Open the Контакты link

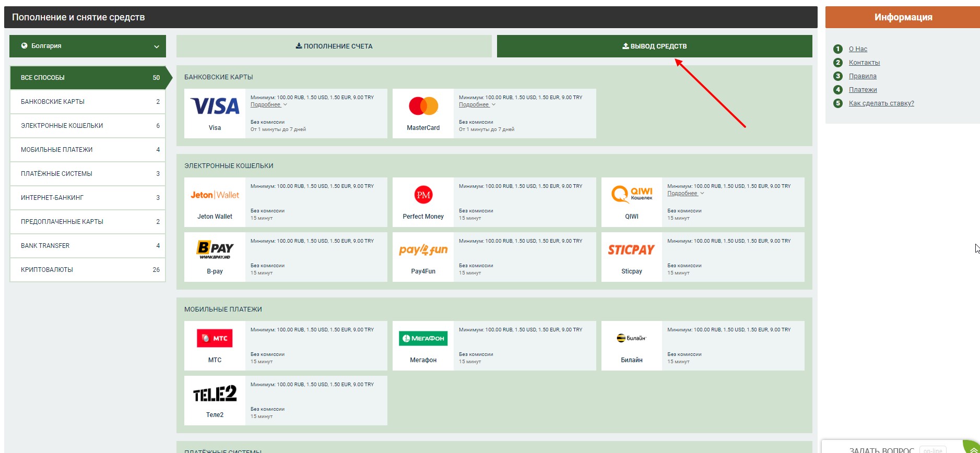(864, 63)
